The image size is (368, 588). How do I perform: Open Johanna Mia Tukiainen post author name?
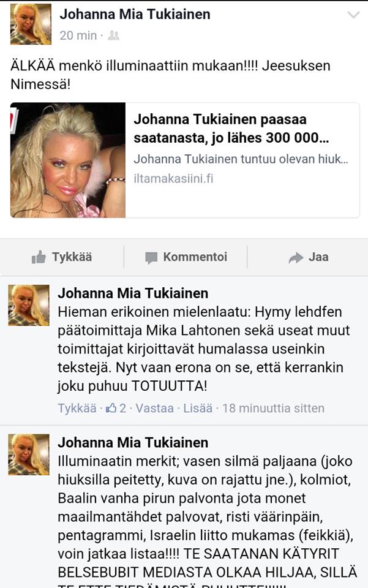point(135,14)
